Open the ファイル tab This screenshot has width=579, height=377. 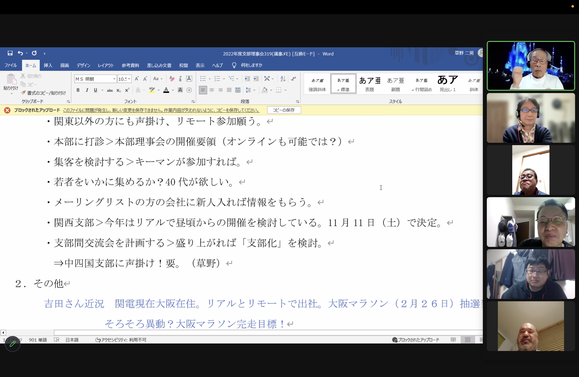click(11, 65)
